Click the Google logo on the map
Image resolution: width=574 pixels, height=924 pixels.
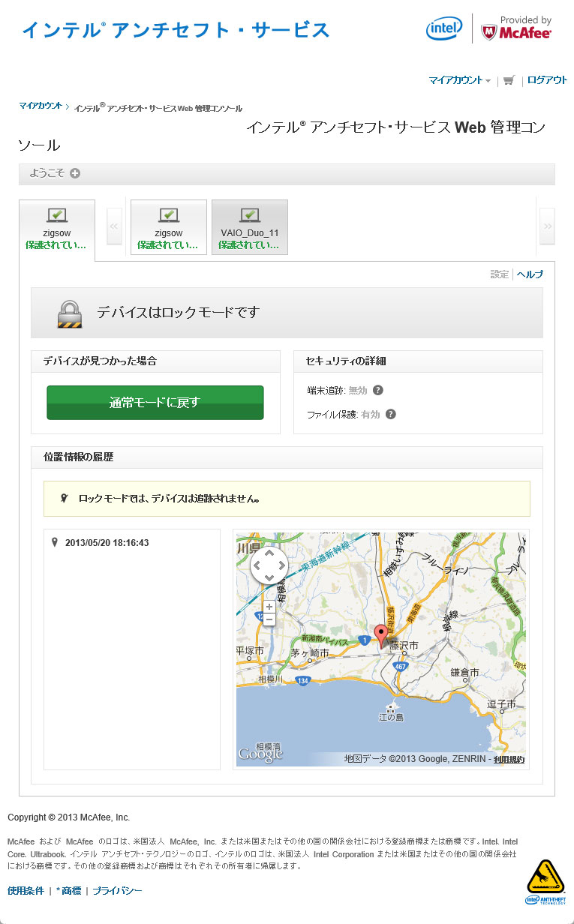click(261, 754)
